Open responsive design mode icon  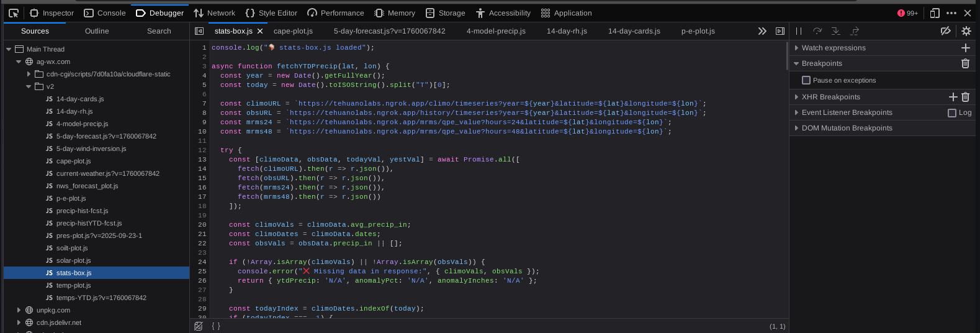pyautogui.click(x=935, y=13)
